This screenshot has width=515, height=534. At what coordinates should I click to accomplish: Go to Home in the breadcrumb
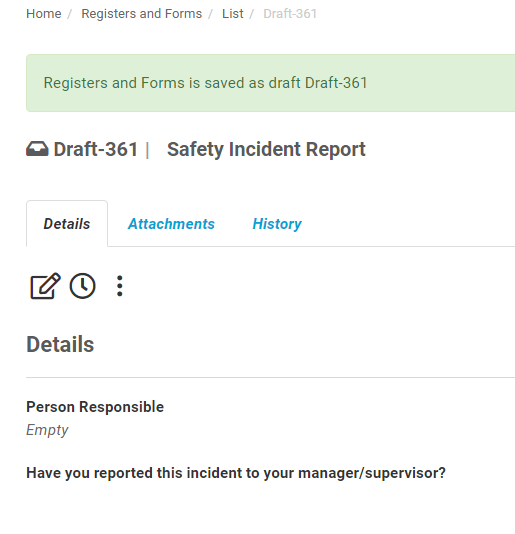point(44,14)
